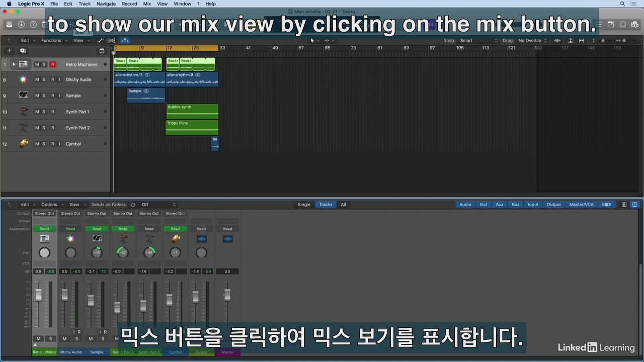Toggle the MIDI channel filter button
644x362 pixels.
[x=607, y=205]
